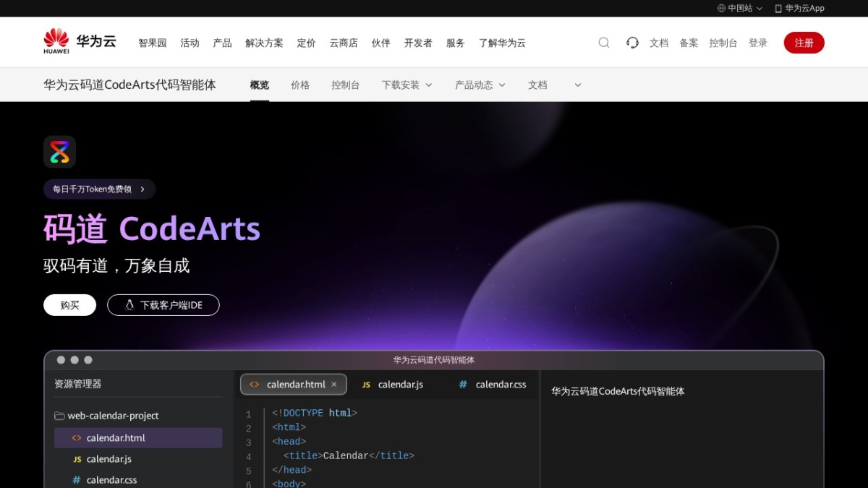Switch to the calendar.html editor tab
This screenshot has height=488, width=868.
[294, 385]
